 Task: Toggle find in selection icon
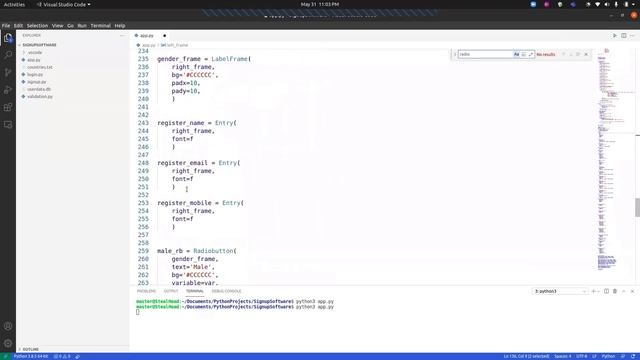578,54
